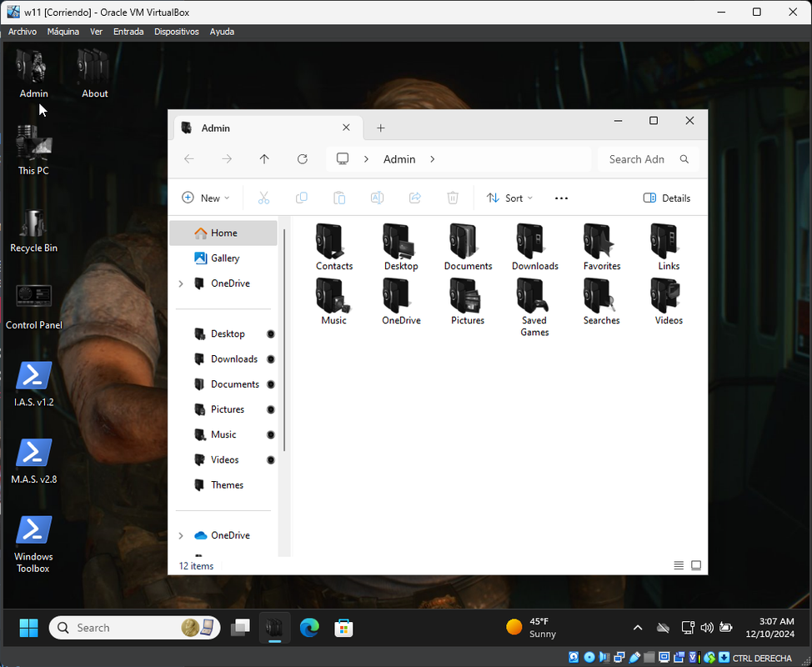Screen dimensions: 812x667
Task: Select the OneDrive folder in file pane
Action: tap(401, 302)
